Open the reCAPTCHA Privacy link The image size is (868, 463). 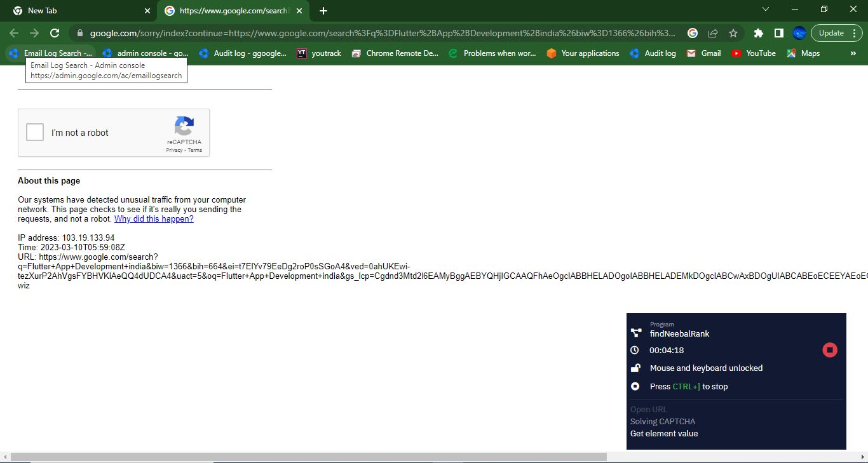tap(174, 151)
